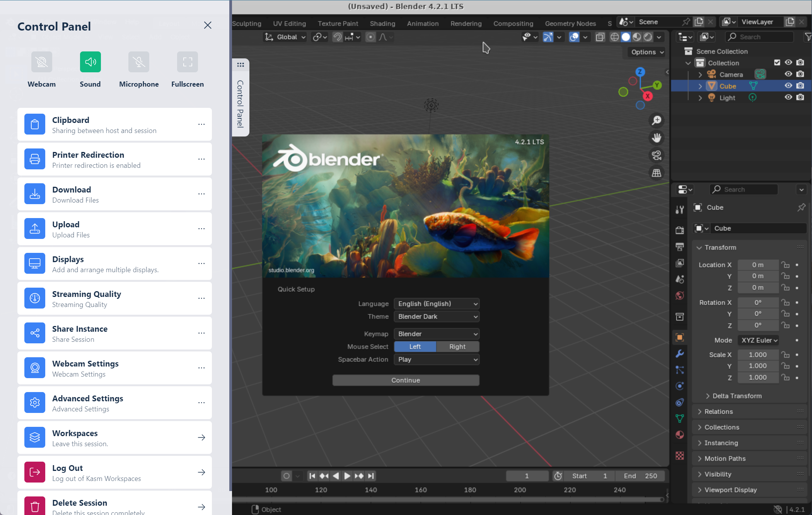Open Material properties tab icon
812x515 pixels.
pyautogui.click(x=680, y=435)
